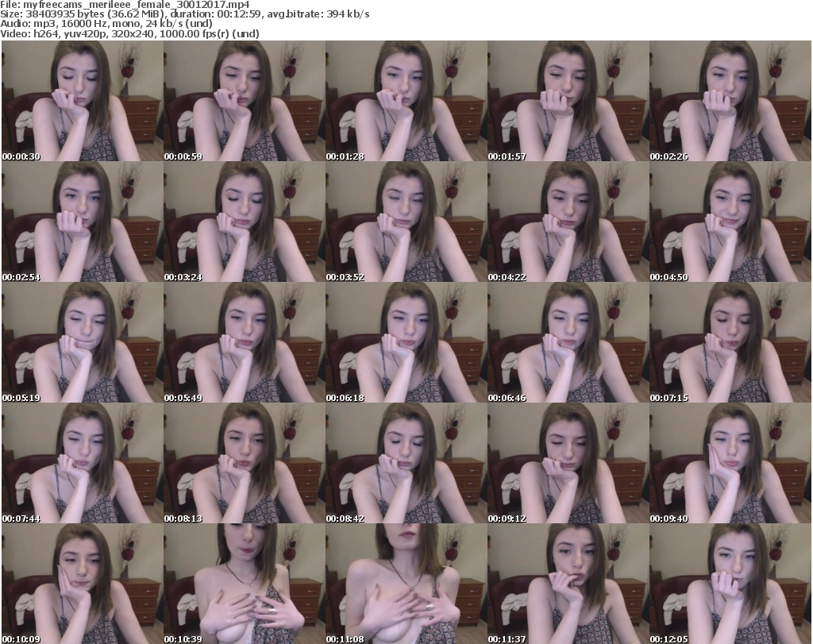Screen dimensions: 813x644
Task: Open the frame stamped 00:06:18
Action: pyautogui.click(x=406, y=343)
